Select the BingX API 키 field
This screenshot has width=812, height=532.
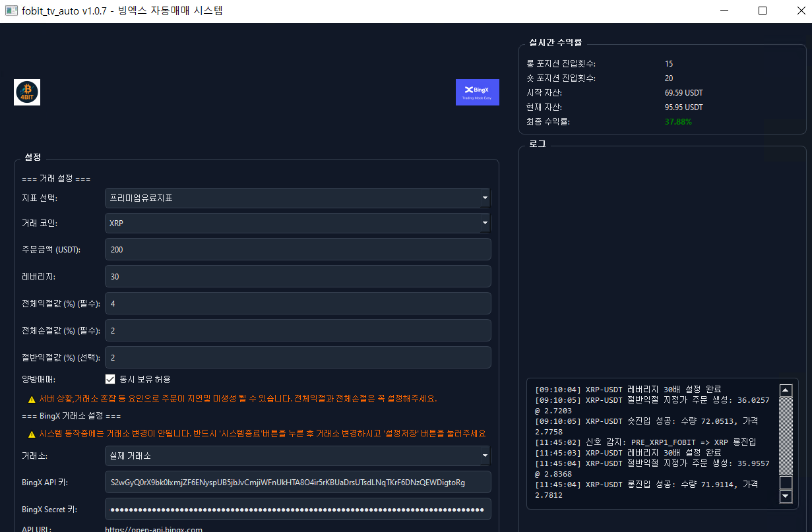tap(297, 482)
